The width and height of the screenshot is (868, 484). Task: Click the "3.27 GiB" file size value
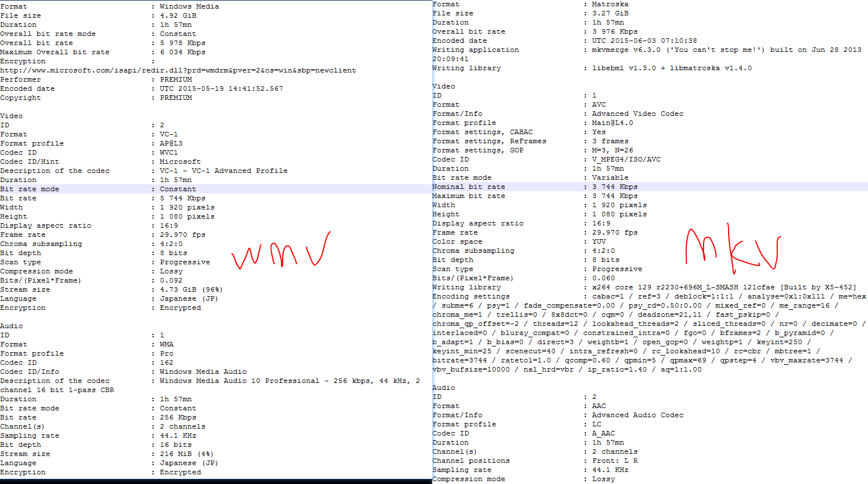click(x=610, y=13)
